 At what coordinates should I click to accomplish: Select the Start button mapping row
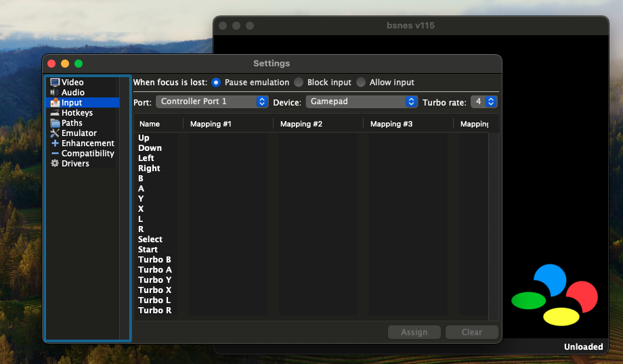148,250
